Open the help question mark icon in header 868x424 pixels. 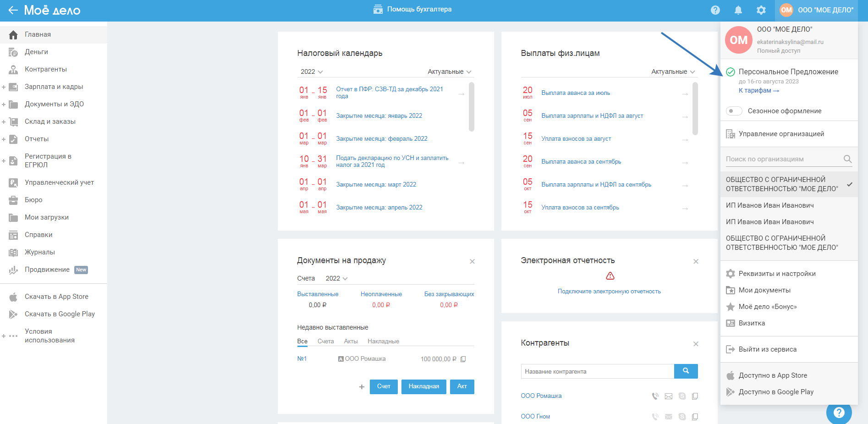pyautogui.click(x=715, y=10)
